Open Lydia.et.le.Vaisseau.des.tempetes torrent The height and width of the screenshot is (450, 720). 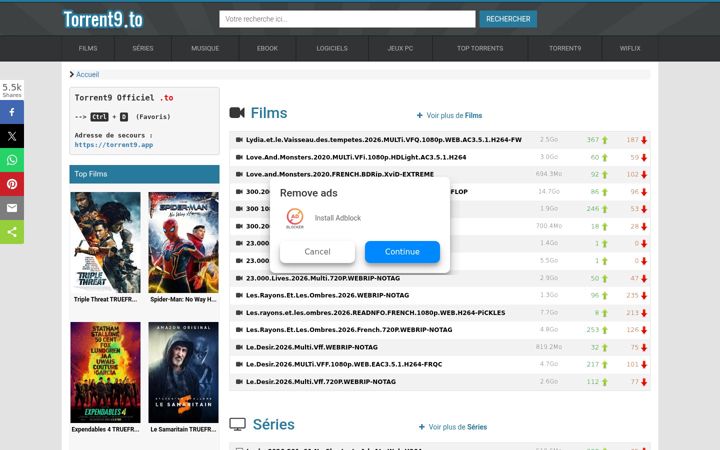(x=384, y=140)
